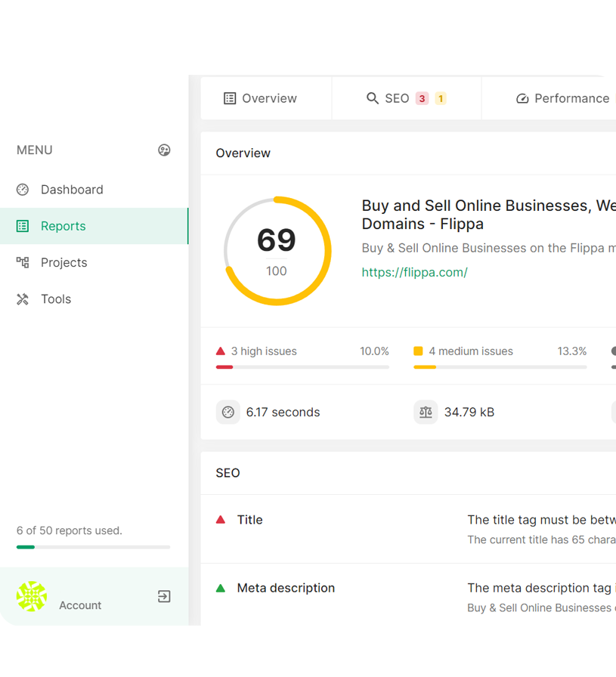Click the circular score gauge showing 69
Screen dimensions: 616x677
click(277, 251)
